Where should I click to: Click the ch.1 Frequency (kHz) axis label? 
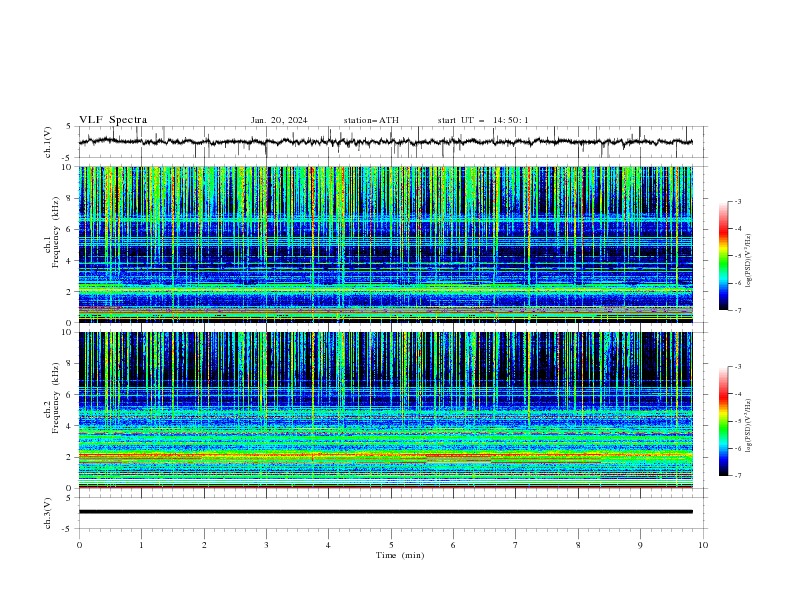click(52, 230)
